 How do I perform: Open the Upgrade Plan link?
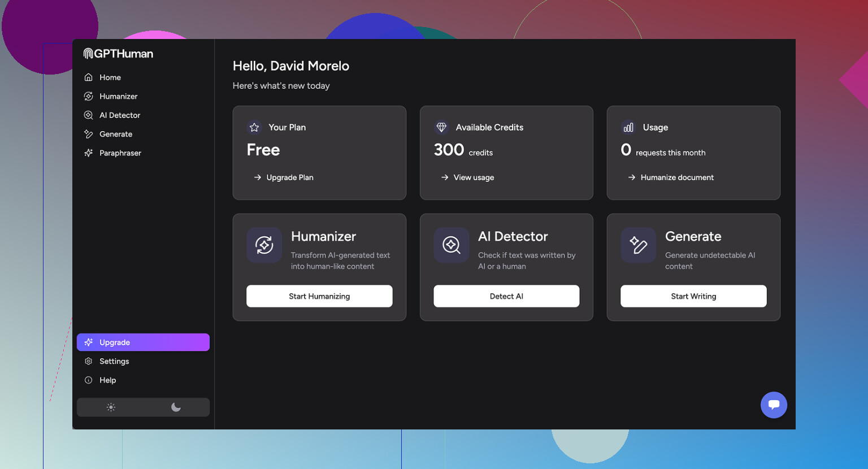point(290,177)
